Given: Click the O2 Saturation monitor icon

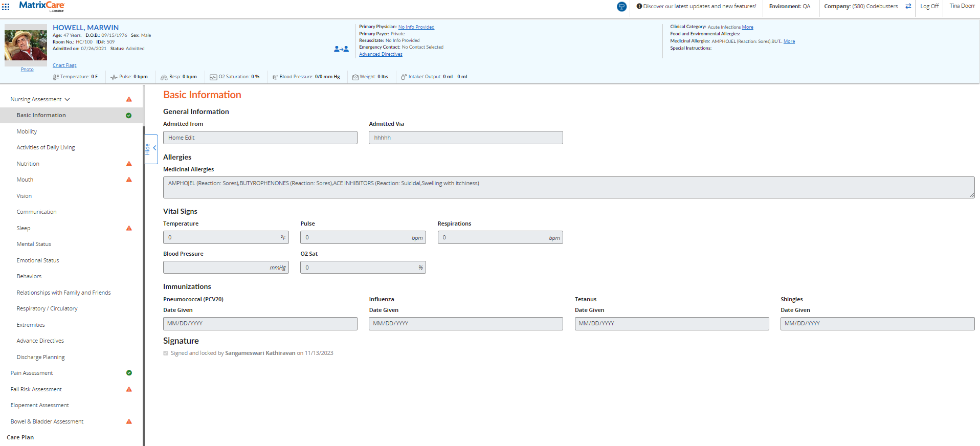Looking at the screenshot, I should [213, 77].
